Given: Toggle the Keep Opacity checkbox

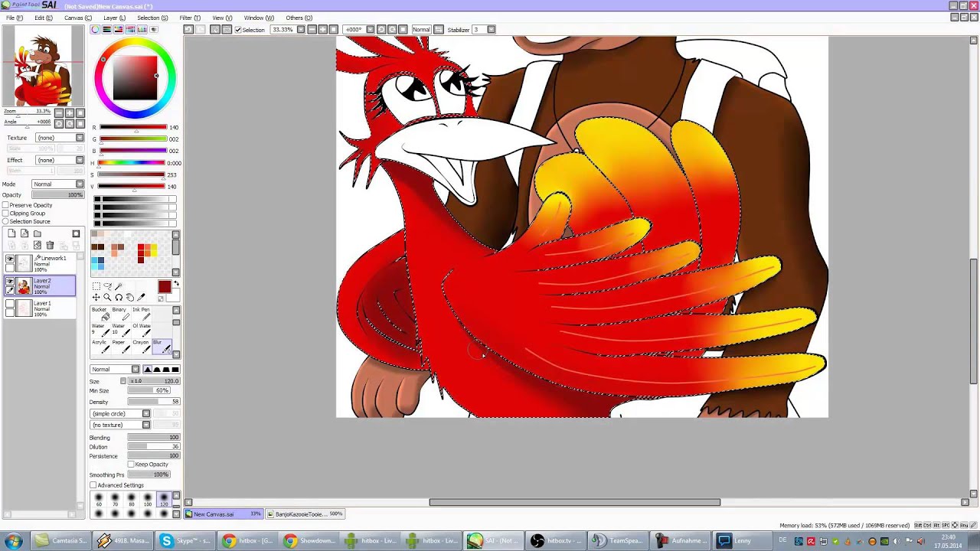Looking at the screenshot, I should [x=131, y=465].
